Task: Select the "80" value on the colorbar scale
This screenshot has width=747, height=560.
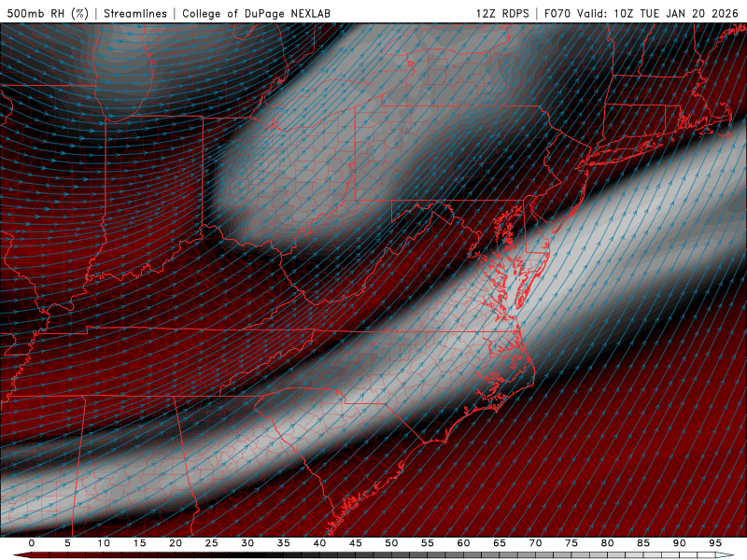Action: [x=608, y=543]
